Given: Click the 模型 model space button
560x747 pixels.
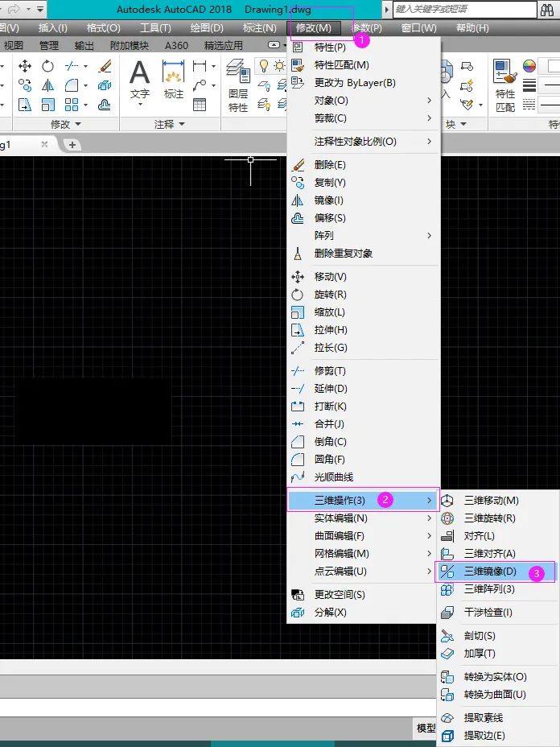Looking at the screenshot, I should pos(426,728).
